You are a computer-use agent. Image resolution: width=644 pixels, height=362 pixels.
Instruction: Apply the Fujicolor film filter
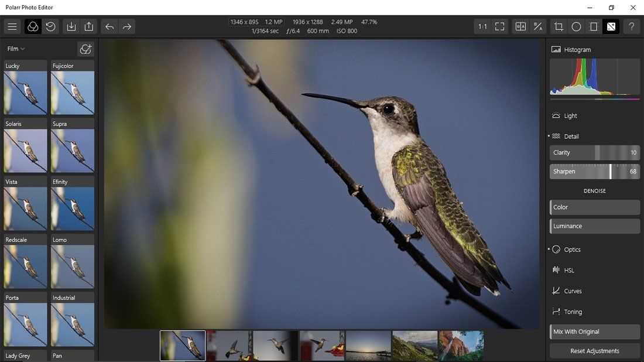point(72,88)
